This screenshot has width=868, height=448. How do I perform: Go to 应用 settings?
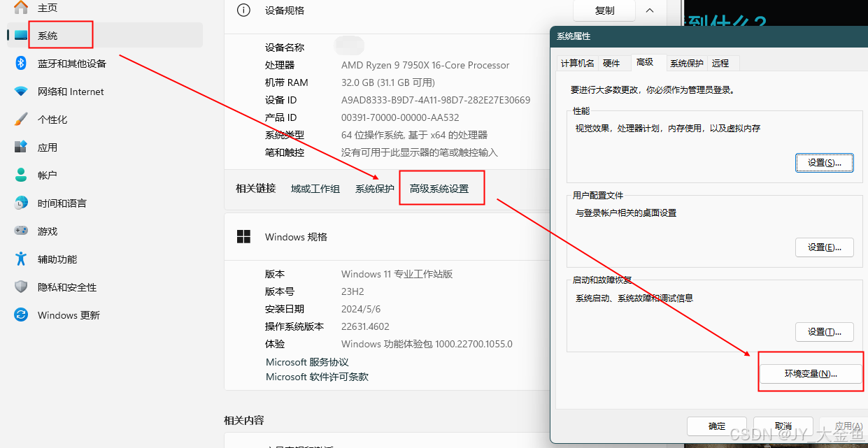(105, 147)
